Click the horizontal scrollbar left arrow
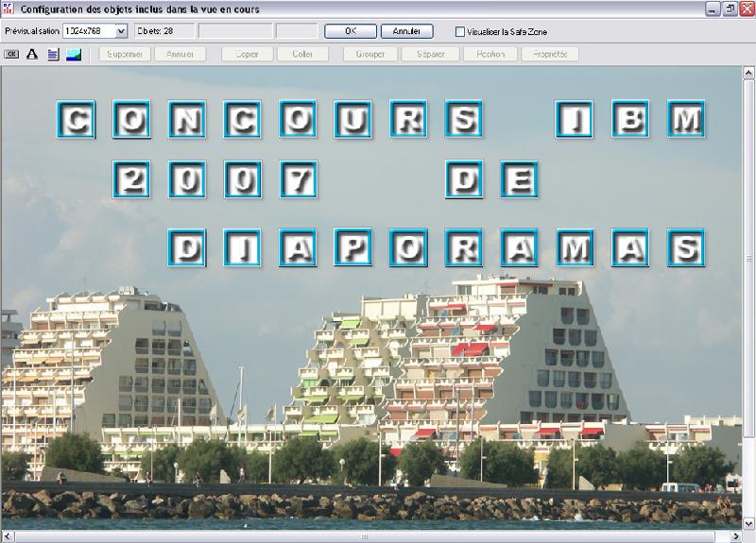This screenshot has width=756, height=543. [x=8, y=536]
